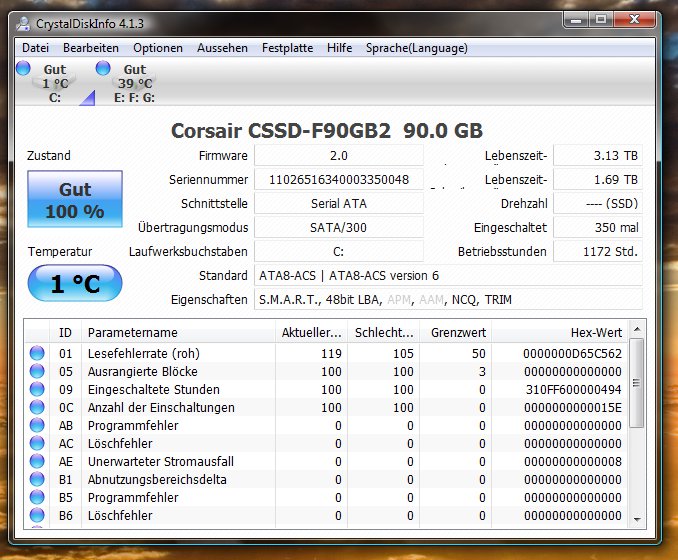Viewport: 678px width, 560px height.
Task: Click status orb for Eingeschaltete Stunden
Action: 37,389
